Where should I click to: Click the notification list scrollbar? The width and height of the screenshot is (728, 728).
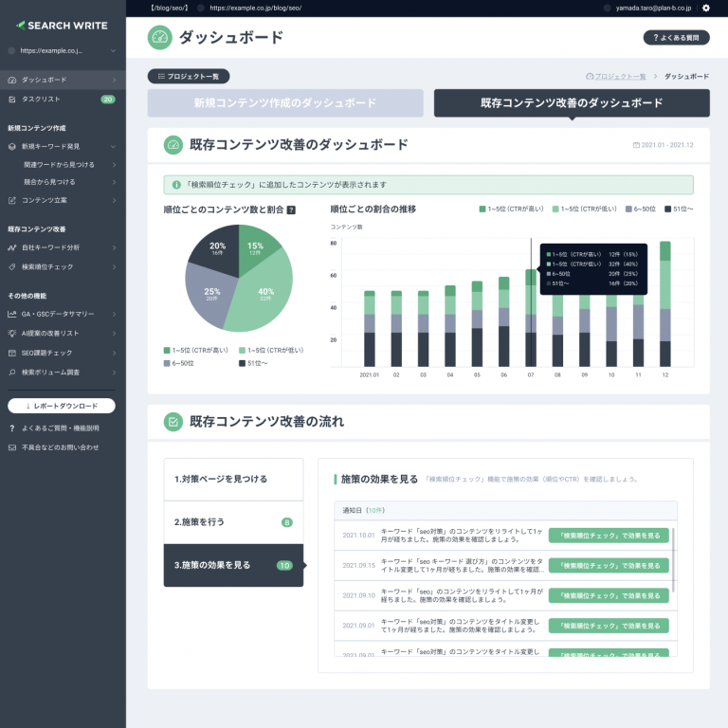point(673,559)
